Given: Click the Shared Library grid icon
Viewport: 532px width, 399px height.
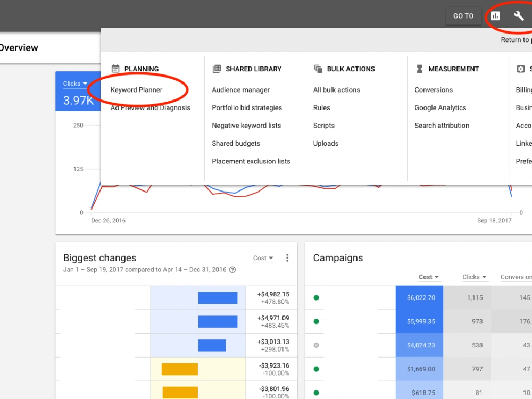Looking at the screenshot, I should 217,69.
